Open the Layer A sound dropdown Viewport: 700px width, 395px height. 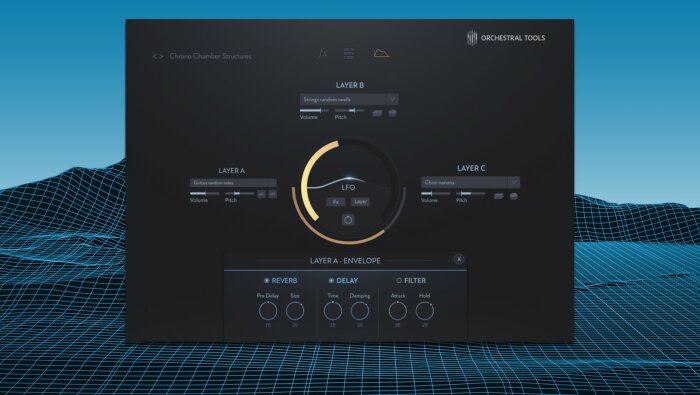click(x=233, y=183)
